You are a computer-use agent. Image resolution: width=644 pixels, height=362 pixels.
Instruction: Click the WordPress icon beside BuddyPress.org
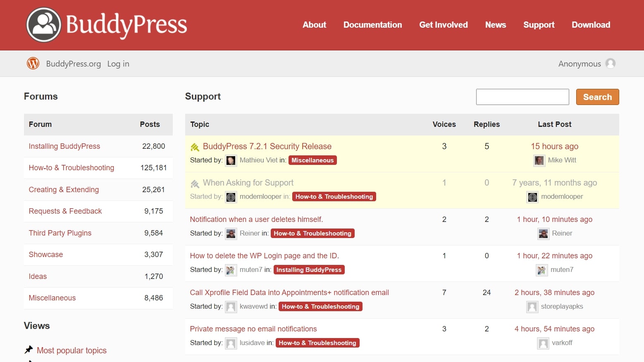point(33,63)
